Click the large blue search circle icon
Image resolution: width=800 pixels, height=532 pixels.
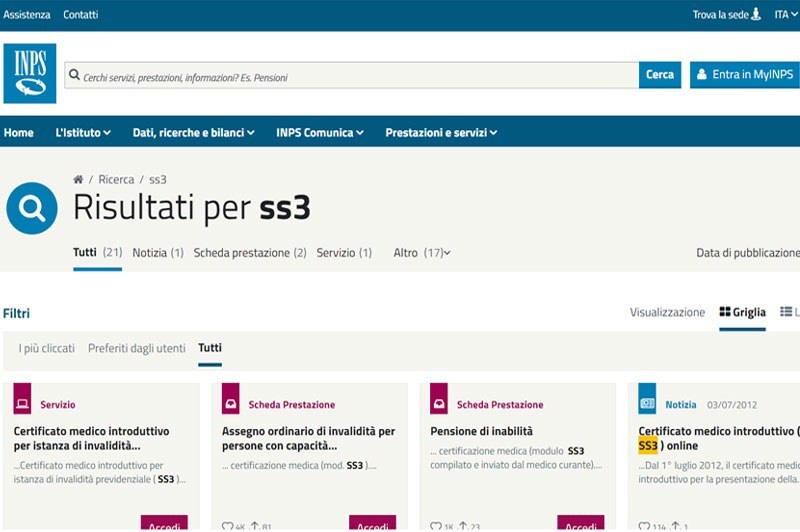(32, 208)
